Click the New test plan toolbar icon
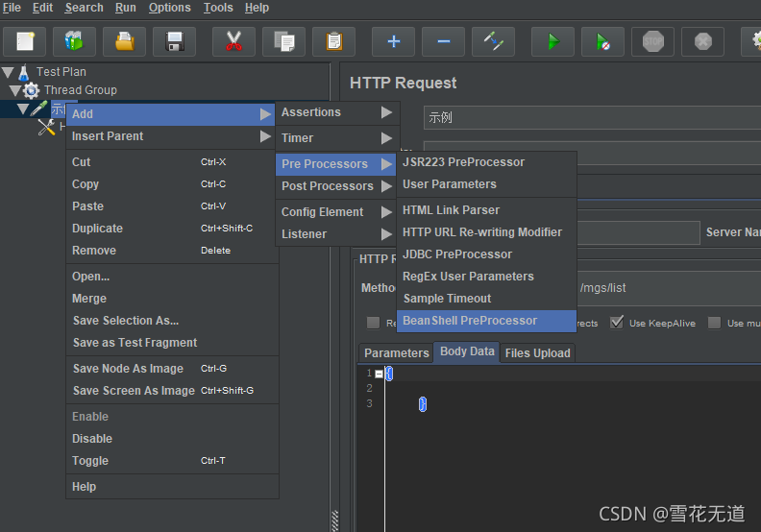 coord(25,41)
